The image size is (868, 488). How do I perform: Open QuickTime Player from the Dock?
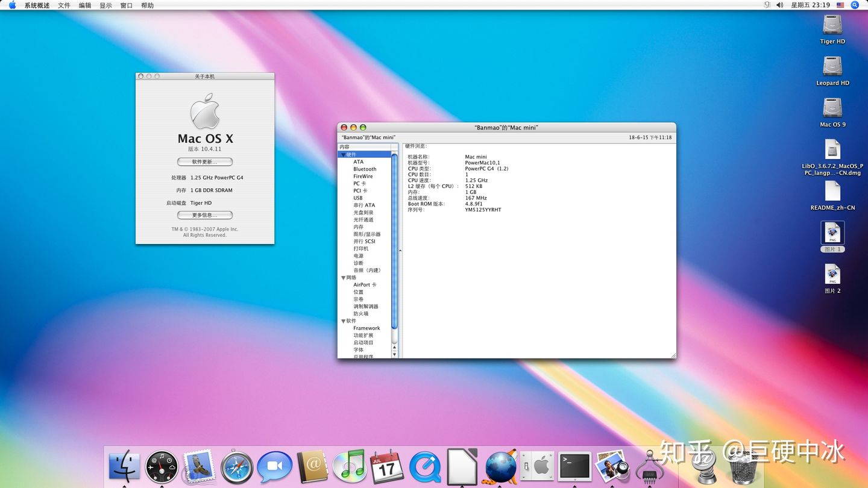tap(425, 468)
